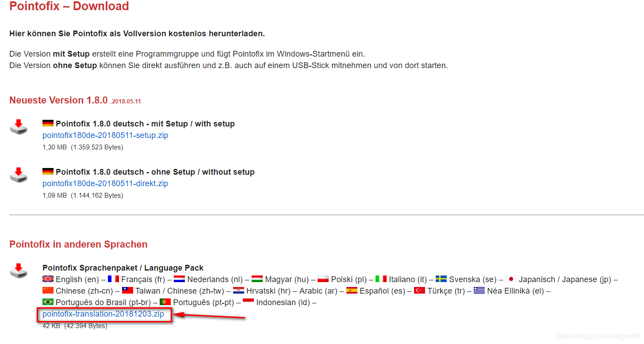This screenshot has width=644, height=344.
Task: Click 'Japanisch / Japanese (jp)' language label
Action: [x=565, y=279]
